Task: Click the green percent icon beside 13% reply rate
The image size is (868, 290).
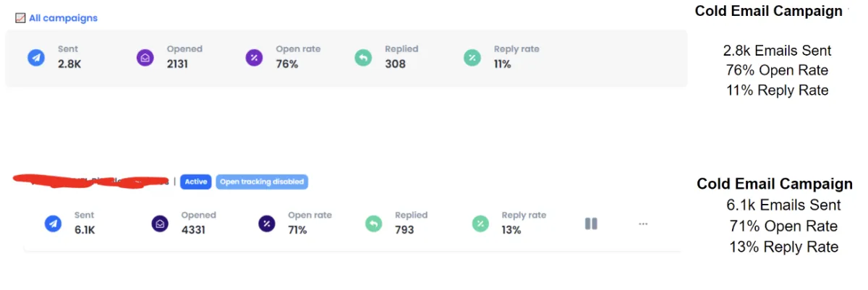Action: tap(480, 223)
